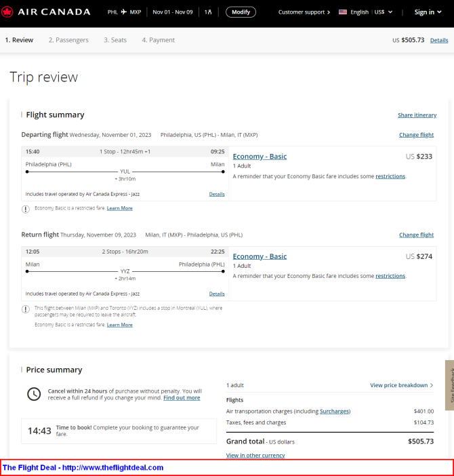Click View in other currency link
The image size is (454, 476).
click(255, 456)
